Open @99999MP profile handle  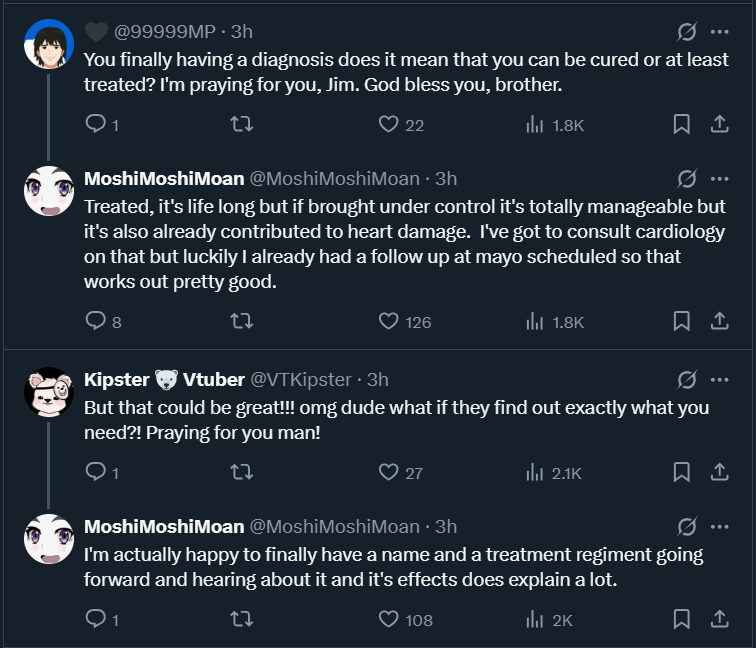pos(164,31)
